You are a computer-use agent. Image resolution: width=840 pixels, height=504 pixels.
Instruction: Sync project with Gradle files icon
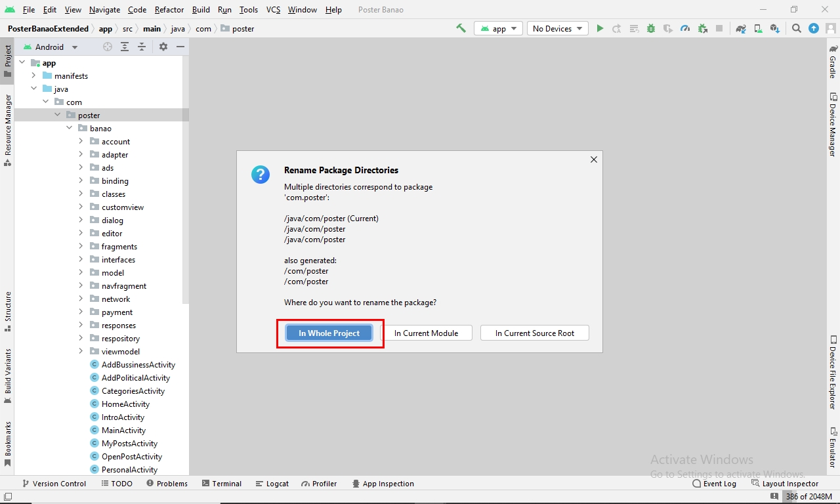741,28
